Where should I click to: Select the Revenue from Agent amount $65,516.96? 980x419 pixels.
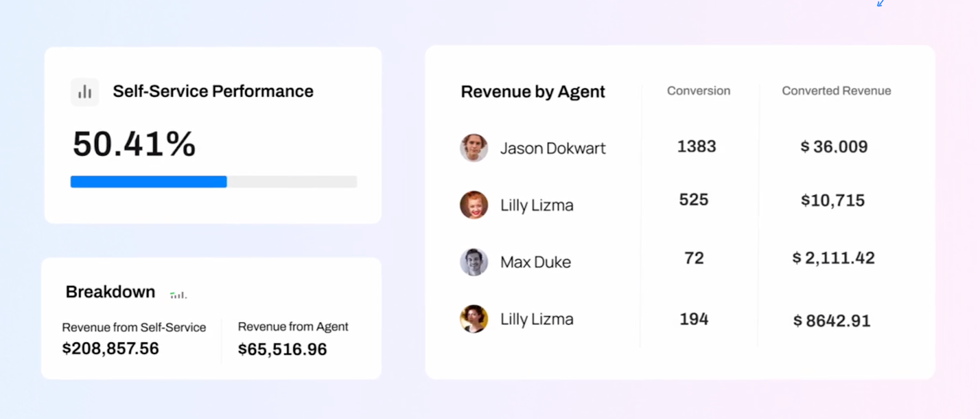(282, 349)
